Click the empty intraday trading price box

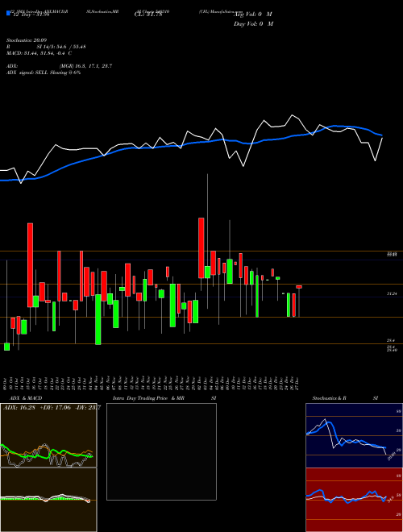click(161, 451)
